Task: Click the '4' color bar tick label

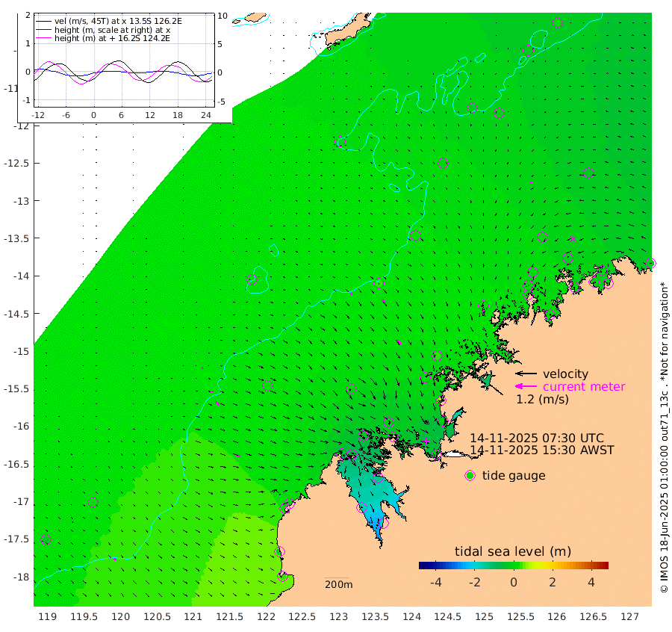Action: pos(591,582)
